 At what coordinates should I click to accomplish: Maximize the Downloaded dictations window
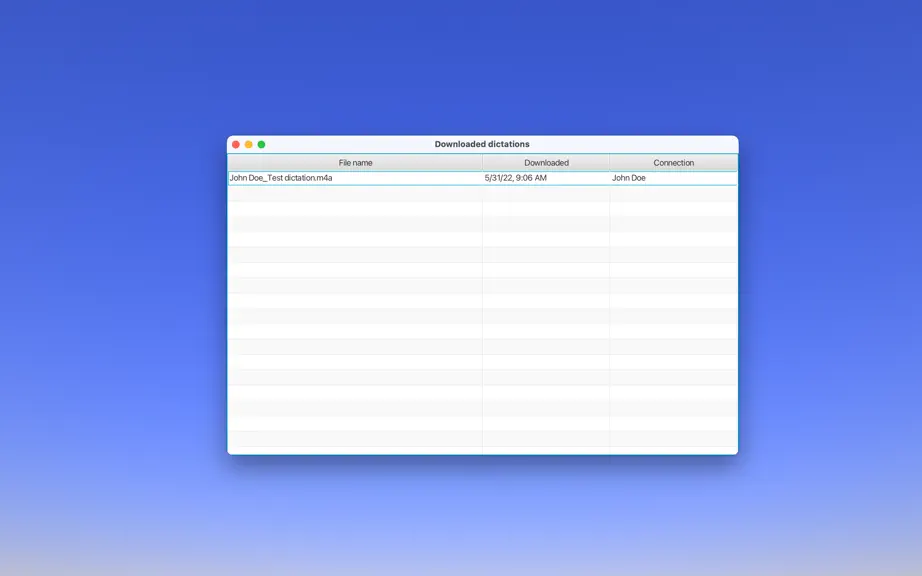(262, 145)
